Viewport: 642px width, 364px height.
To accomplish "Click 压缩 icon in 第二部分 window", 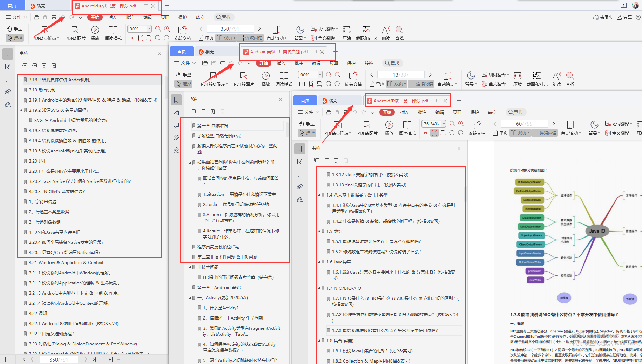I will (347, 30).
